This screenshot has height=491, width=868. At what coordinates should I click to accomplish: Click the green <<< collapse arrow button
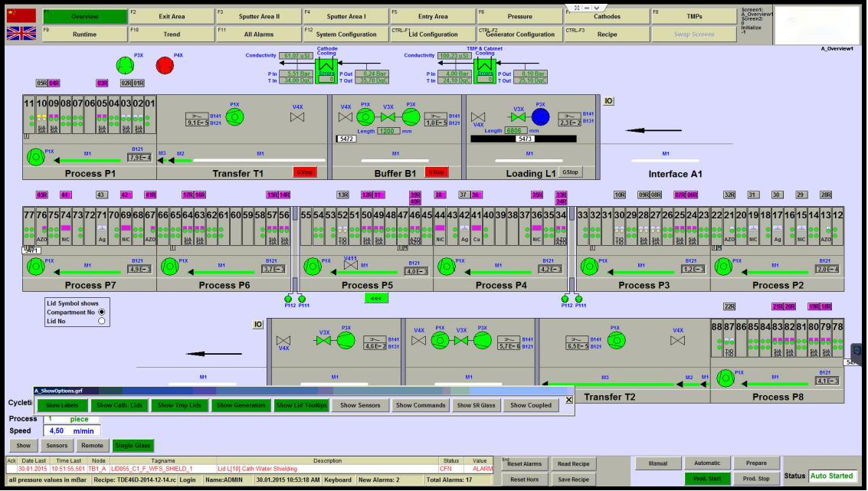pyautogui.click(x=375, y=298)
